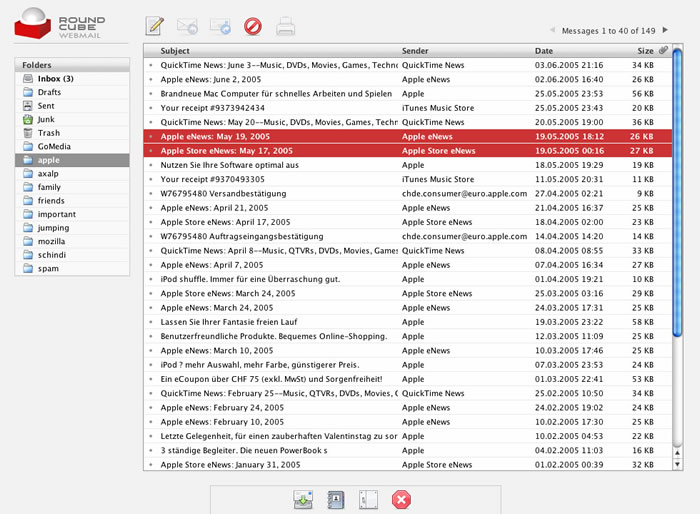Click the reply to message icon

coord(188,26)
